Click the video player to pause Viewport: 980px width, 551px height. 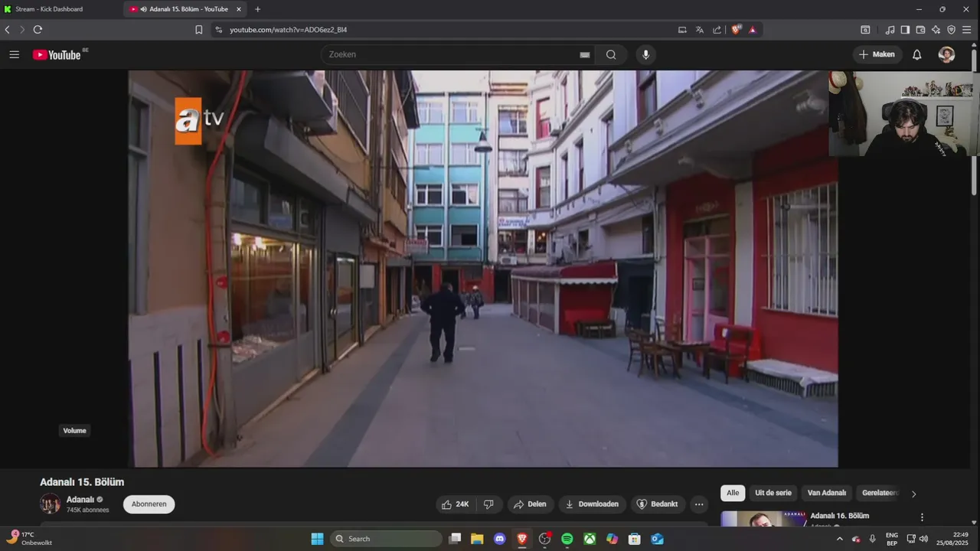[x=482, y=269]
